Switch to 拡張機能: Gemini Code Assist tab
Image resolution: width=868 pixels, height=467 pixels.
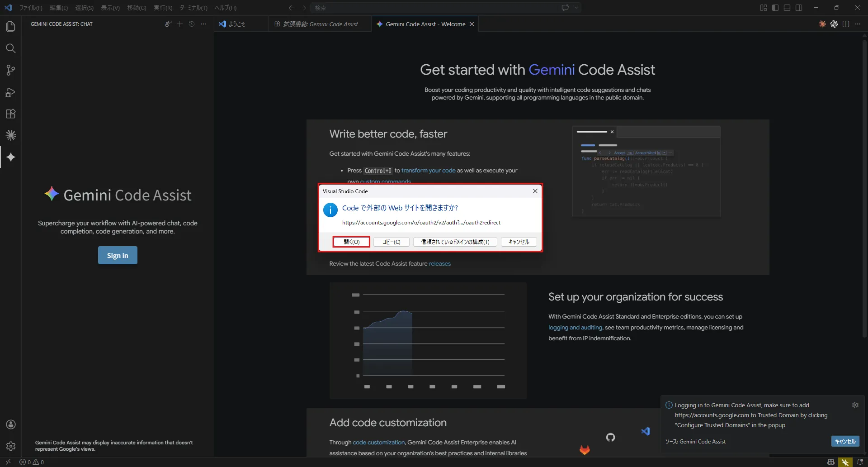tap(320, 24)
